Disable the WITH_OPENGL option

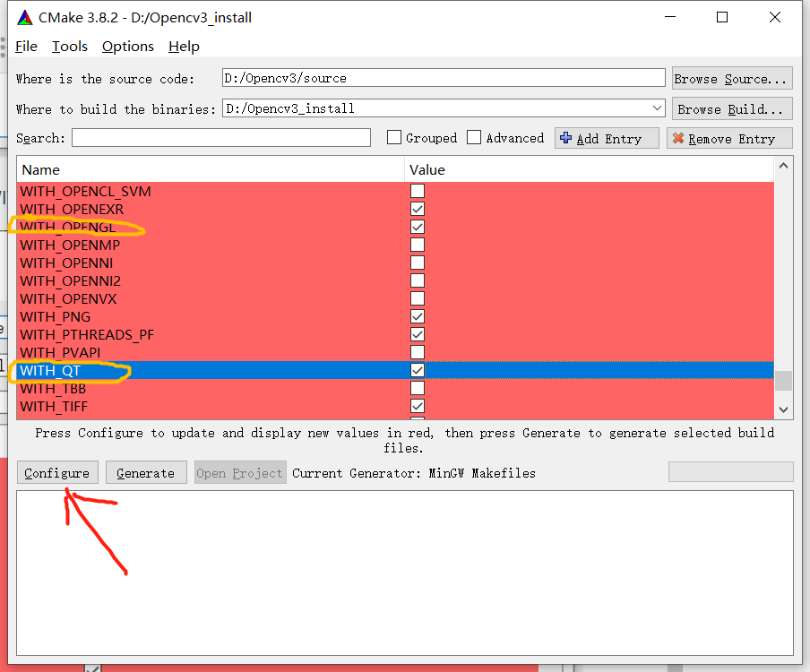tap(418, 227)
